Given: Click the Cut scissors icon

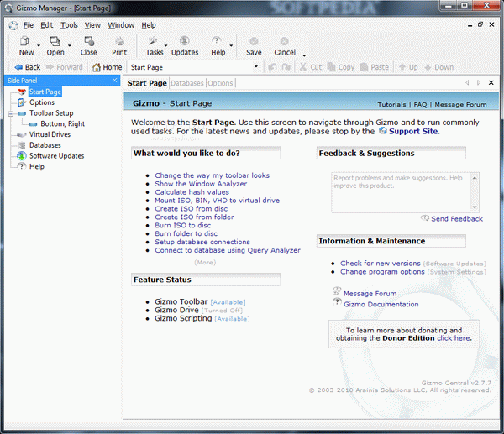Looking at the screenshot, I should click(302, 67).
